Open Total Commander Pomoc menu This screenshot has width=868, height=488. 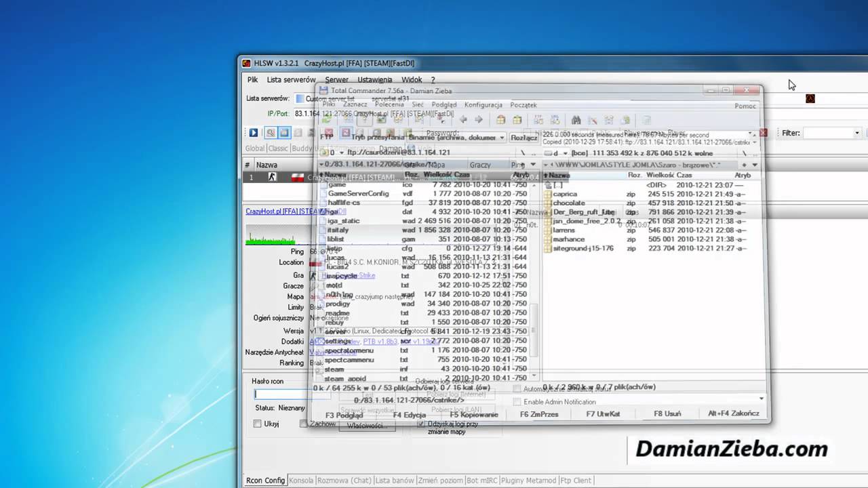pos(745,106)
